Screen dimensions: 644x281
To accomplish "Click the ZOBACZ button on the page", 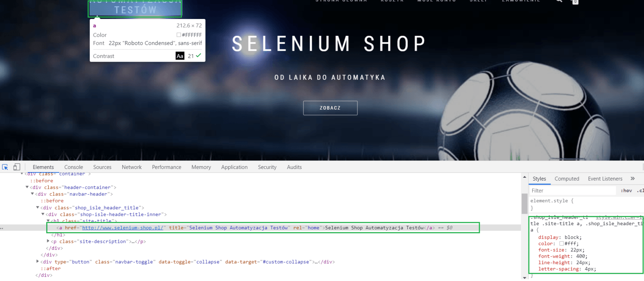I will [330, 108].
